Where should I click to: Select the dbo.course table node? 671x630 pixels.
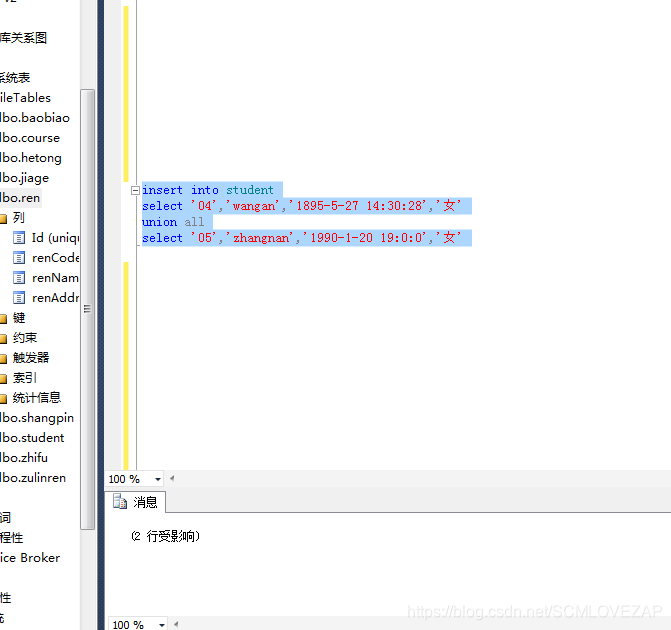(30, 138)
